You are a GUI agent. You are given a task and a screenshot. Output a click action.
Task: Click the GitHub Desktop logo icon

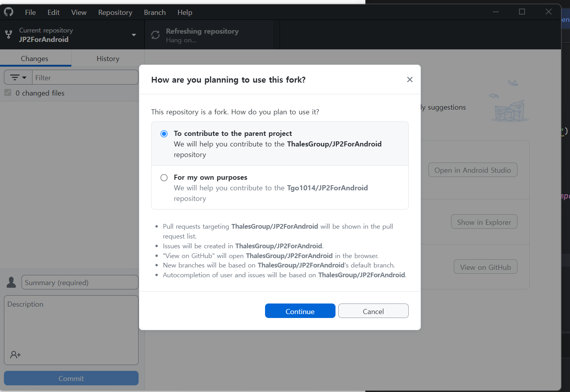9,12
